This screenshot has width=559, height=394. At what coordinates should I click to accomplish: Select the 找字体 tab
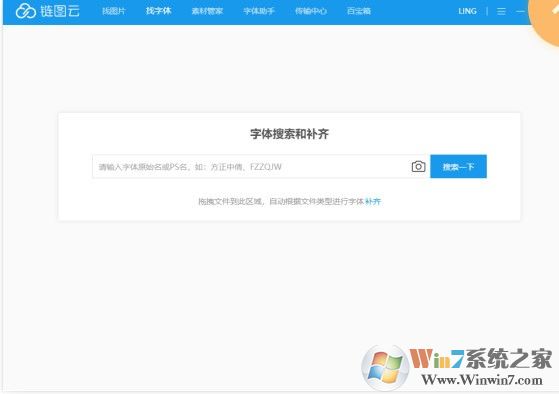(x=158, y=11)
